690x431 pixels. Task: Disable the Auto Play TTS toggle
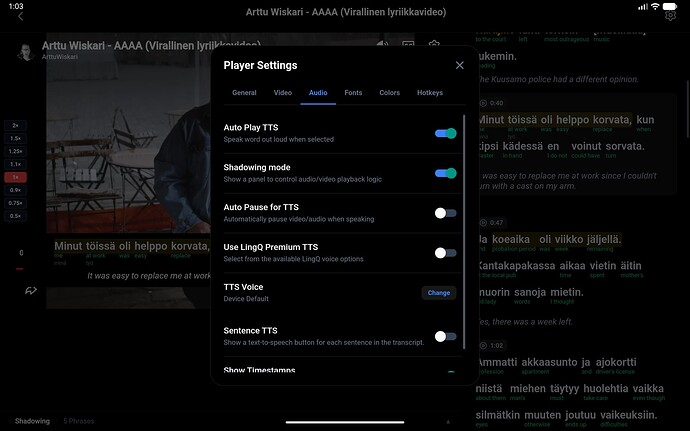pos(445,133)
